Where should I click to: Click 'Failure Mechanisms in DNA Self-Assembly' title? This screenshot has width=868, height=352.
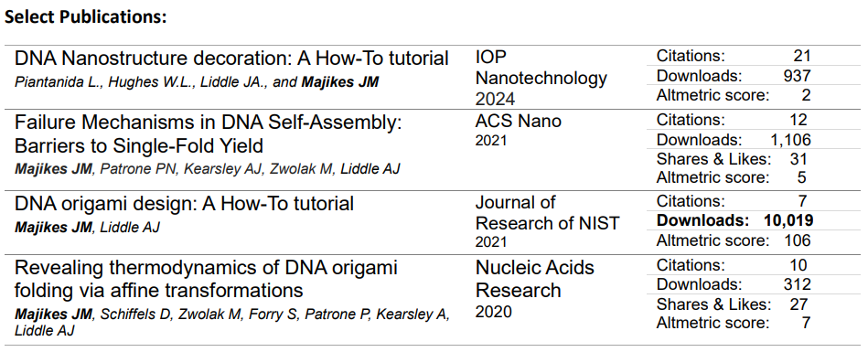[x=209, y=133]
